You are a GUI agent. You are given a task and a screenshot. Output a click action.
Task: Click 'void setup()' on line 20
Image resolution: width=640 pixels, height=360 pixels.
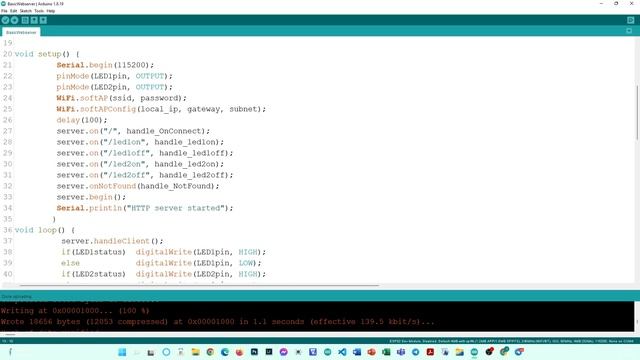click(x=47, y=54)
